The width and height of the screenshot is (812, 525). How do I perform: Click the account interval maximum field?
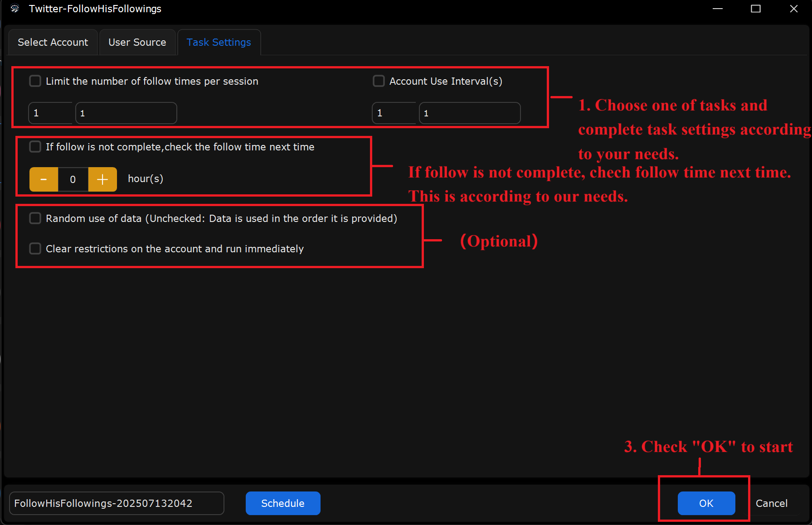pyautogui.click(x=470, y=113)
